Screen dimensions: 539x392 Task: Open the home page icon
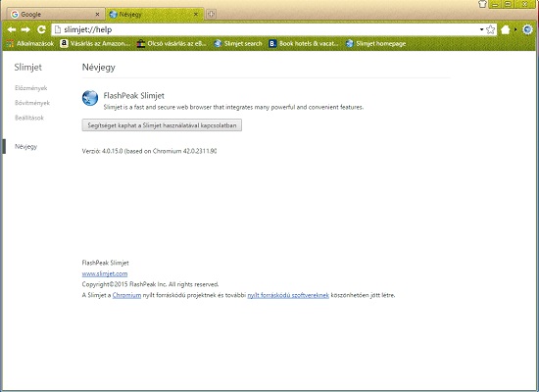click(505, 30)
